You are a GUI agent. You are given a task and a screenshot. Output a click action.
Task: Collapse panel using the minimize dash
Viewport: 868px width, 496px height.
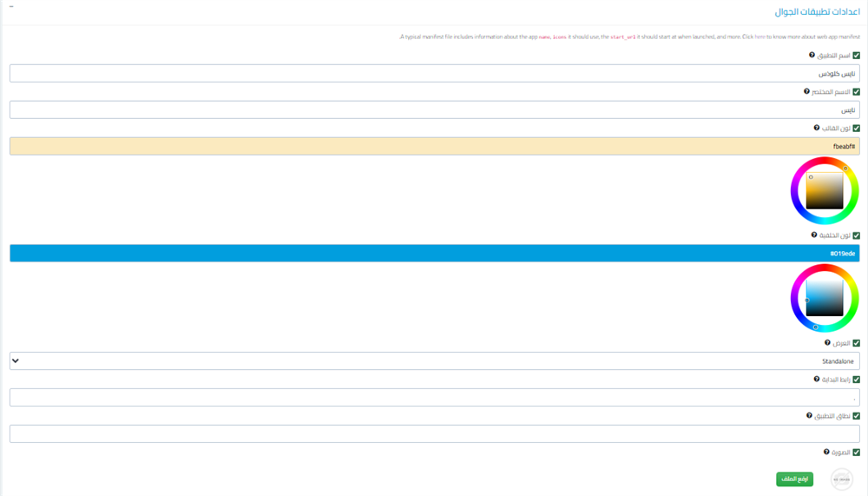point(11,7)
